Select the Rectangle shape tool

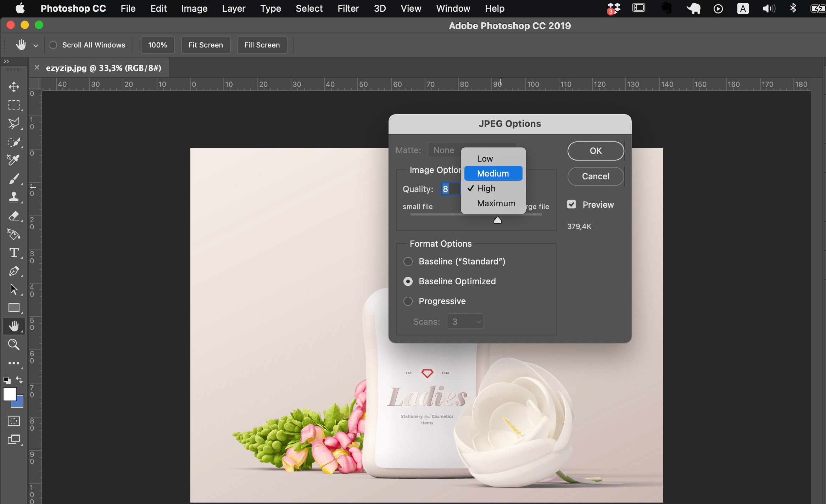click(14, 308)
